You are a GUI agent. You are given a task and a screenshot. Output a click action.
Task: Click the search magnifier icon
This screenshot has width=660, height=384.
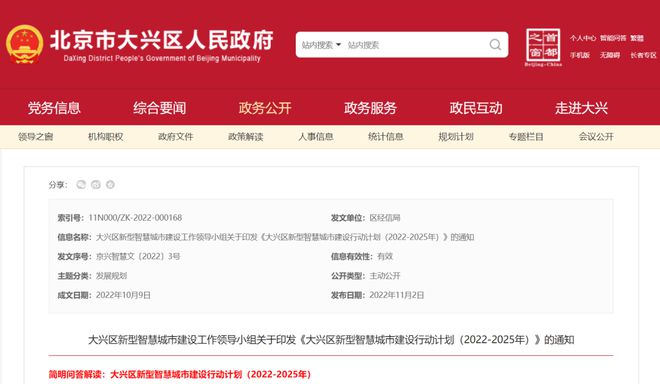pyautogui.click(x=495, y=45)
